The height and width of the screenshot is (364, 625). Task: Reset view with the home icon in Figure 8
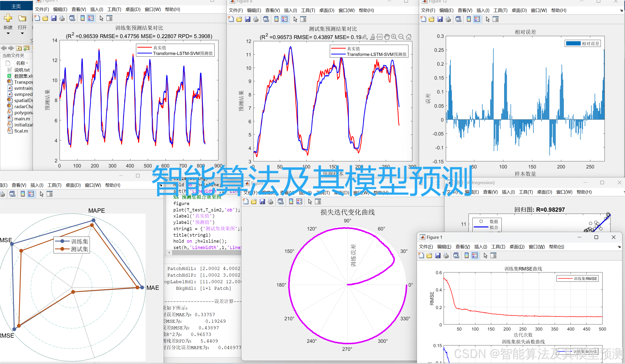tap(409, 37)
